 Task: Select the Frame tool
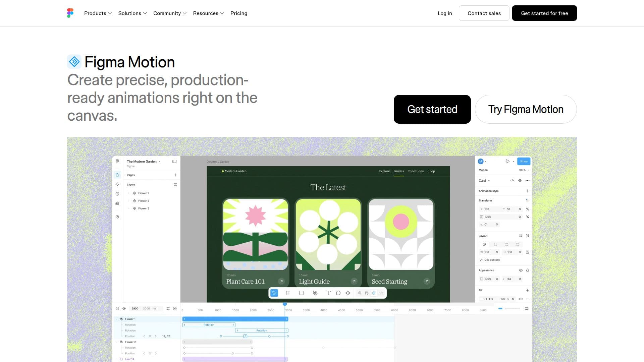[x=288, y=293]
